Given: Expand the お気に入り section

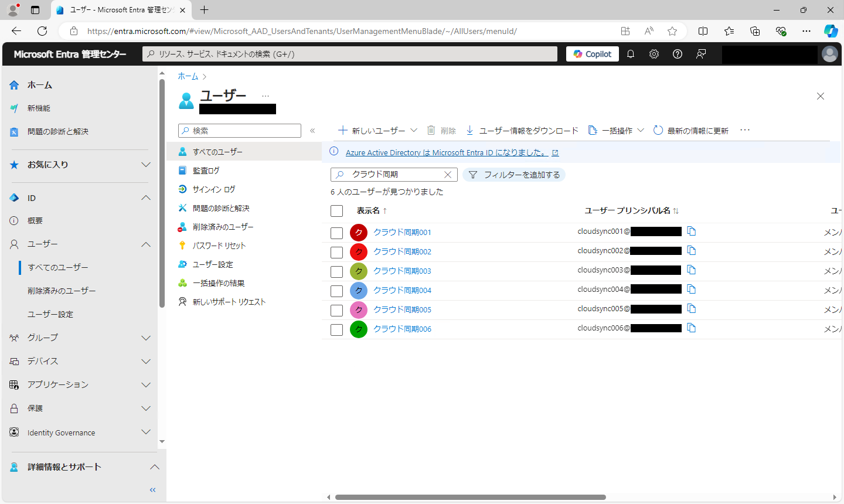Looking at the screenshot, I should 146,165.
